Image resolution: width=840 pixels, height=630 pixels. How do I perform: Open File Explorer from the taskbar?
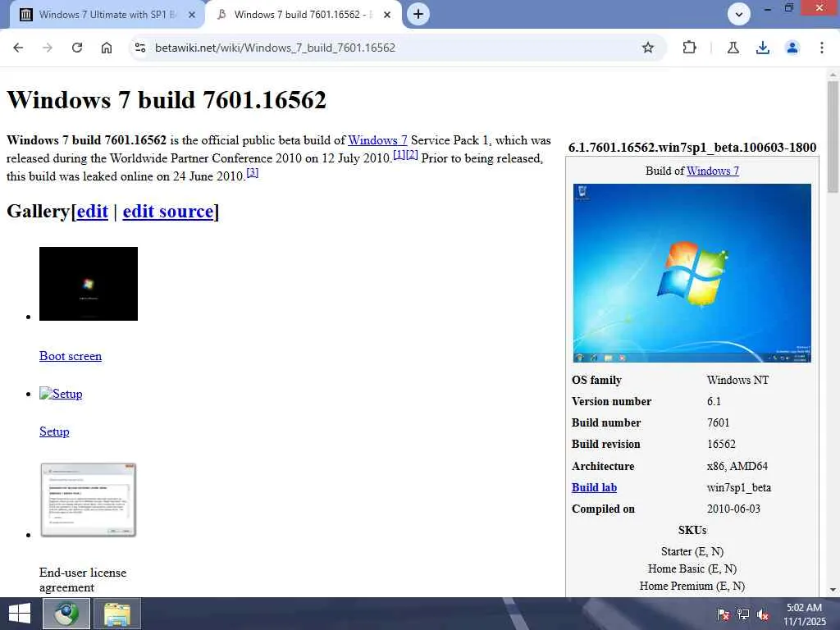[x=117, y=614]
